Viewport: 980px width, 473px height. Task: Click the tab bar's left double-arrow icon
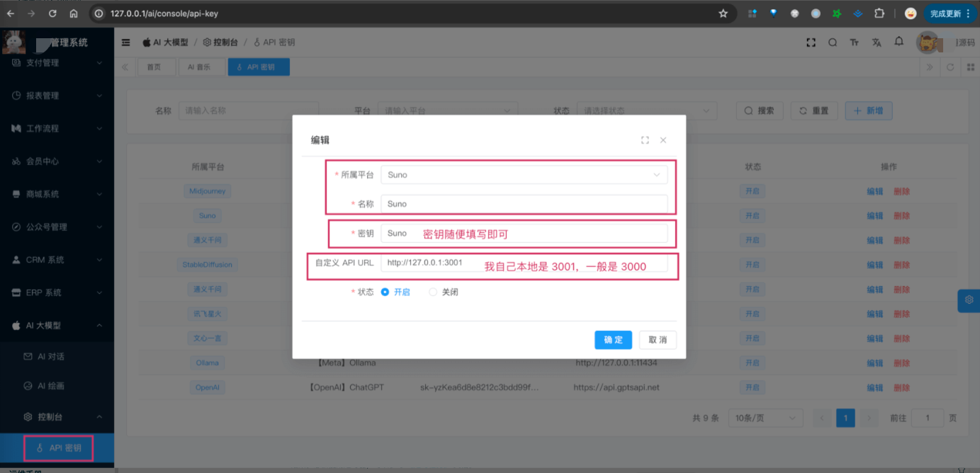point(125,67)
